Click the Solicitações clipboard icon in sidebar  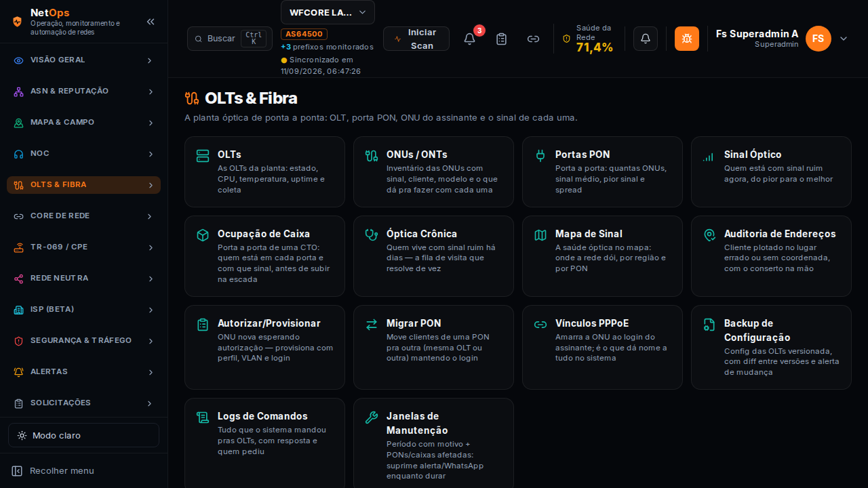click(x=19, y=403)
